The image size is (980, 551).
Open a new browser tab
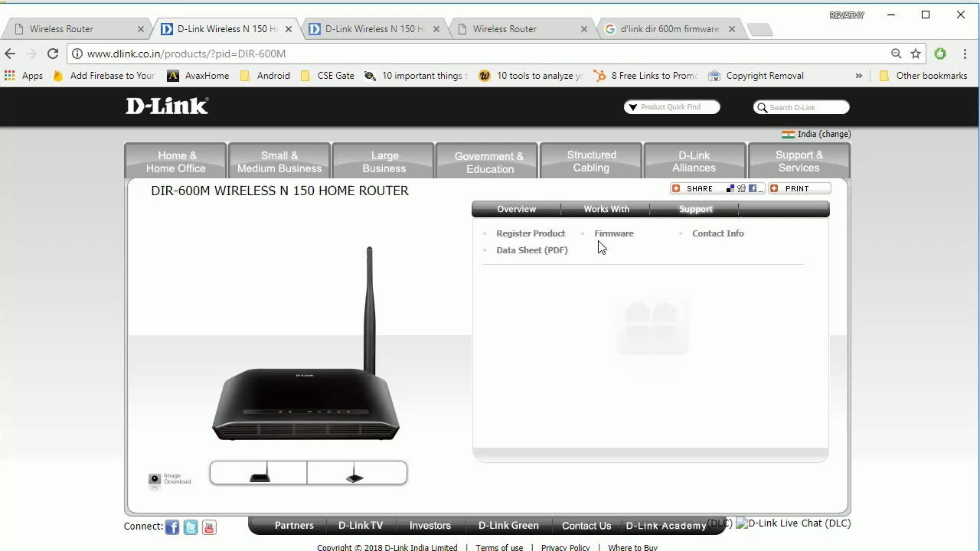759,29
